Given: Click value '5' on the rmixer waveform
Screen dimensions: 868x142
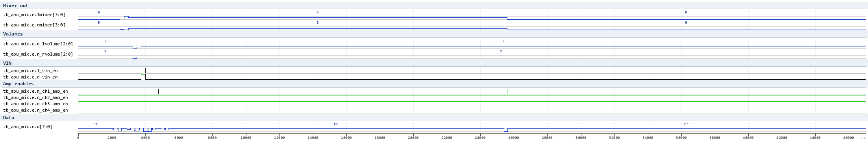Looking at the screenshot, I should (317, 22).
